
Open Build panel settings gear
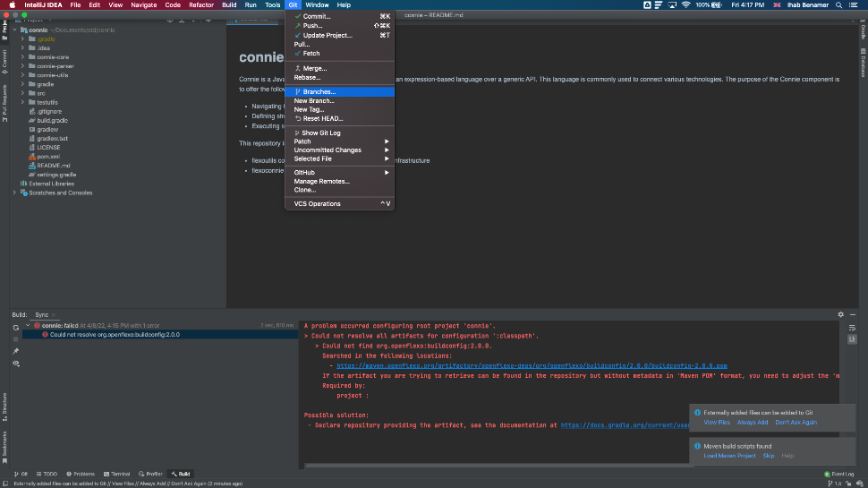click(x=841, y=314)
